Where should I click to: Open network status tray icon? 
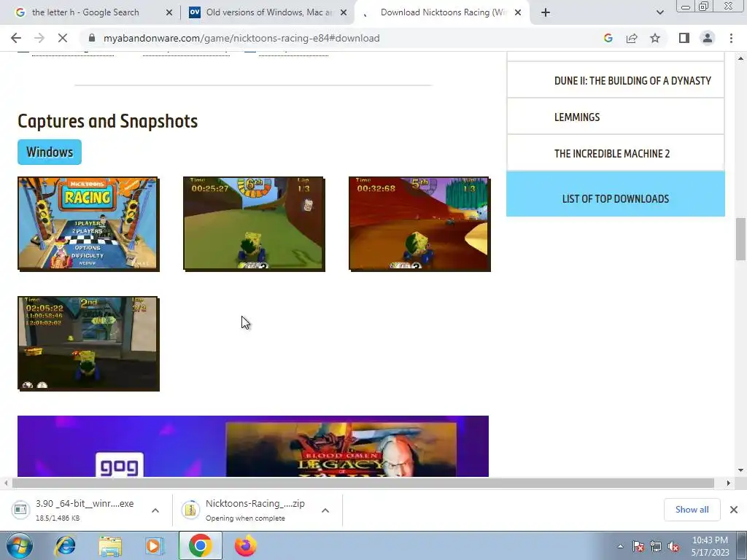pyautogui.click(x=656, y=546)
